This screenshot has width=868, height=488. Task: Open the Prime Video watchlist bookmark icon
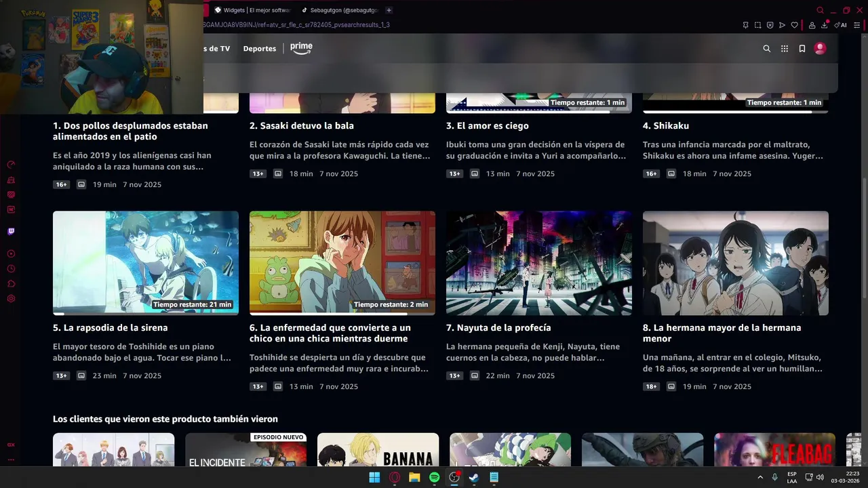(x=802, y=49)
